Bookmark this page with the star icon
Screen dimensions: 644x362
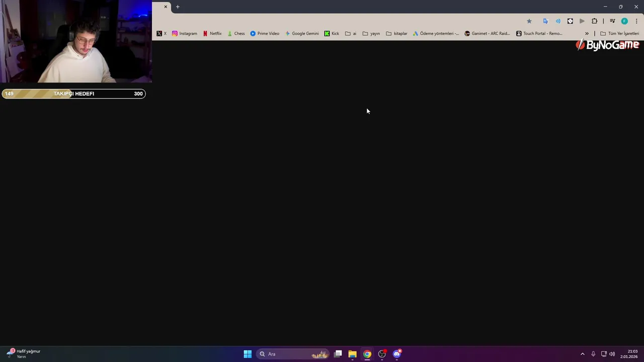coord(529,21)
